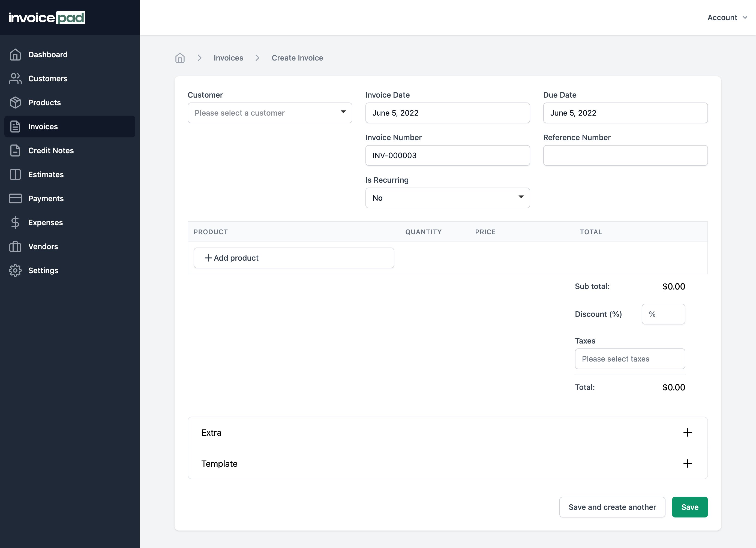Click the Vendors briefcase icon
Screen dimensions: 756x548
15,246
